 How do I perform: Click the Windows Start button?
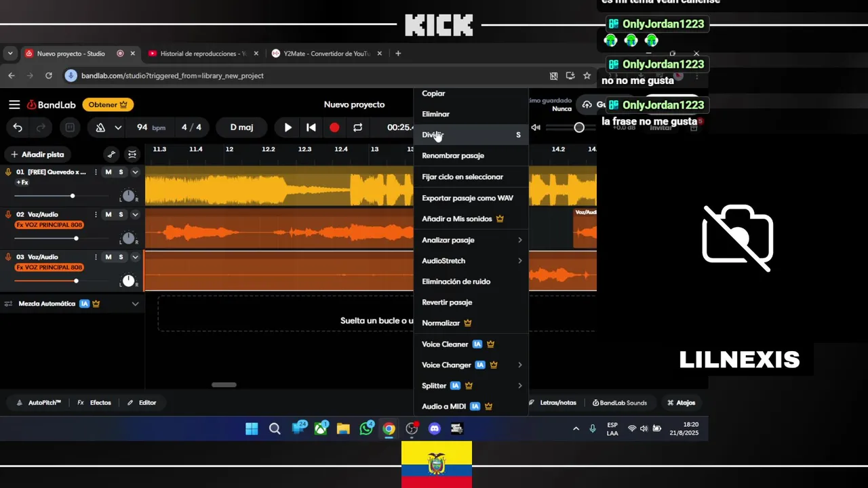[x=252, y=428]
